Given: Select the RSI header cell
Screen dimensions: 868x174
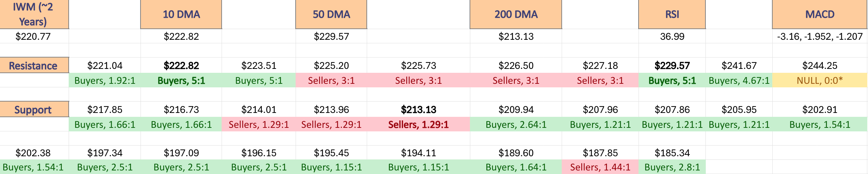Looking at the screenshot, I should point(672,14).
